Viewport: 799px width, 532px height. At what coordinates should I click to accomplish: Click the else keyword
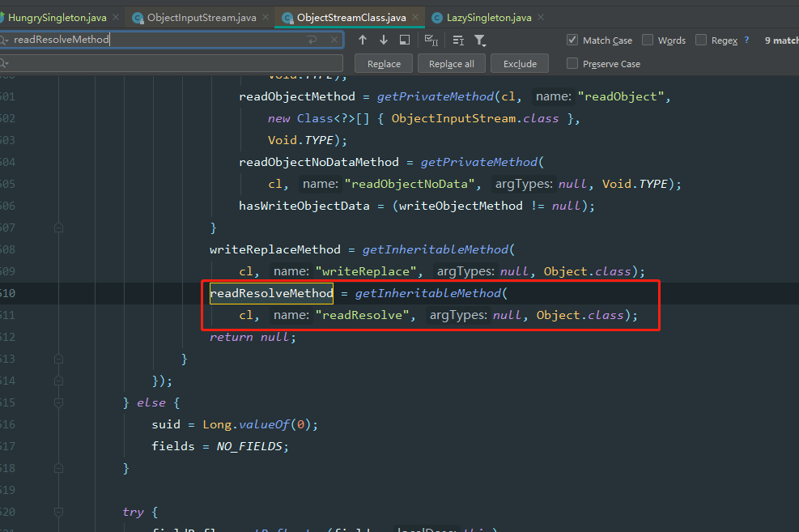[151, 402]
